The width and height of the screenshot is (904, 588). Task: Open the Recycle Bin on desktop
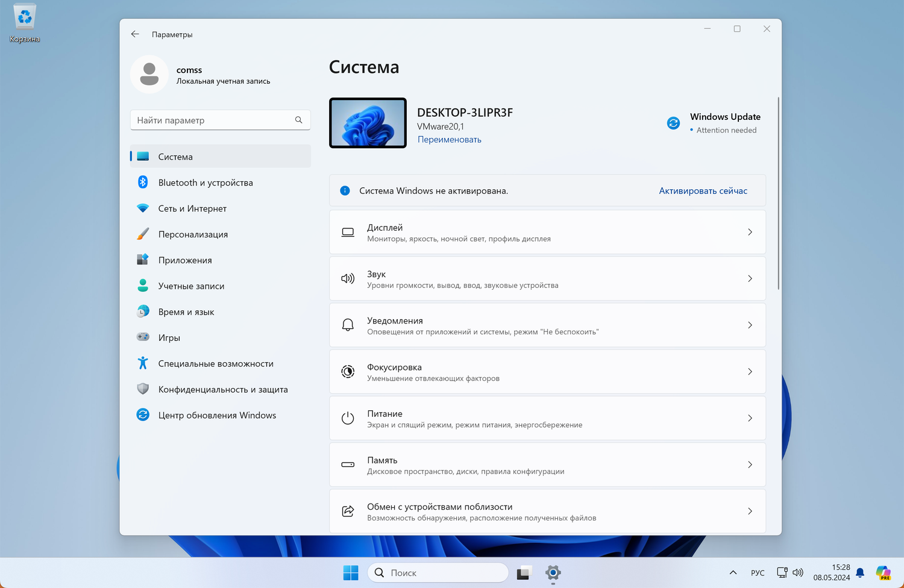pyautogui.click(x=25, y=24)
